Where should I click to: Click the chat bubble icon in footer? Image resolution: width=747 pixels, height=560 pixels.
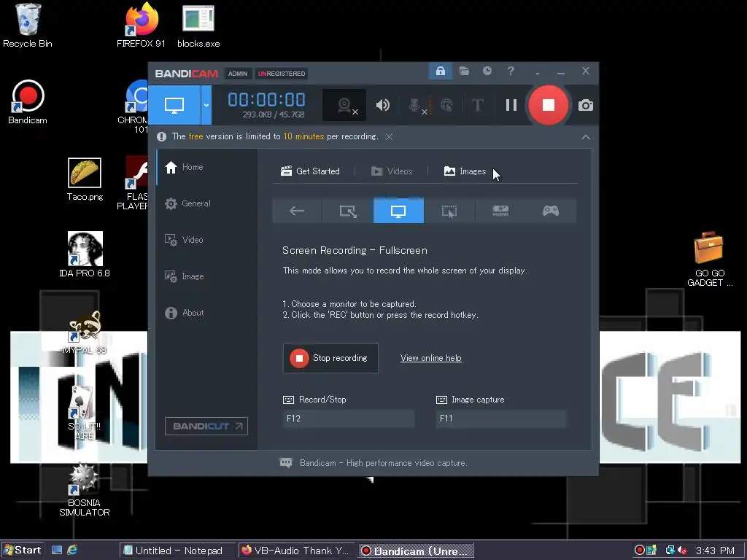(286, 462)
